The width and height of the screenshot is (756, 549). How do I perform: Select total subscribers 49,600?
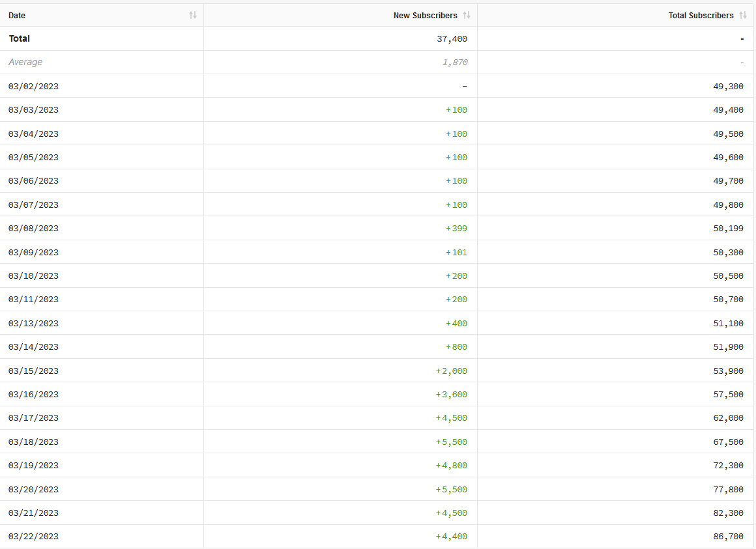tap(728, 158)
